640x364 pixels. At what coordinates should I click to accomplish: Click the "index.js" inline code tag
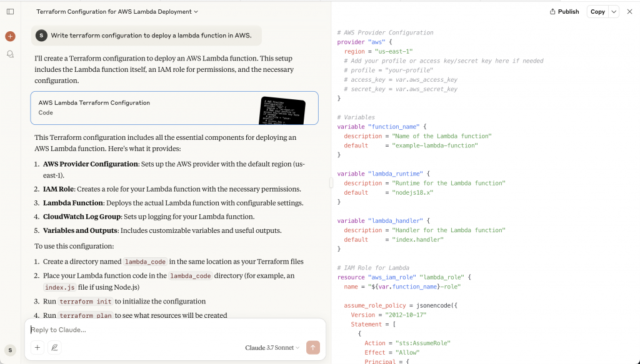point(59,287)
